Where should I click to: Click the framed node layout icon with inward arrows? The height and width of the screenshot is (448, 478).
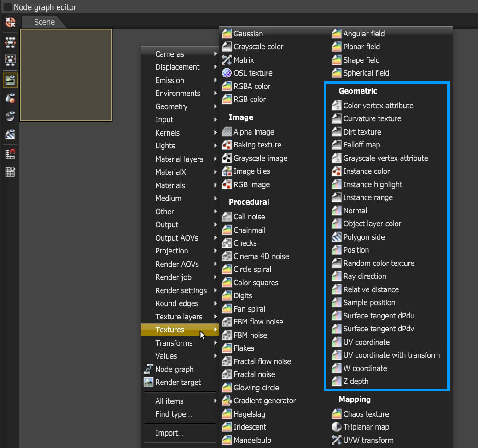(x=10, y=60)
